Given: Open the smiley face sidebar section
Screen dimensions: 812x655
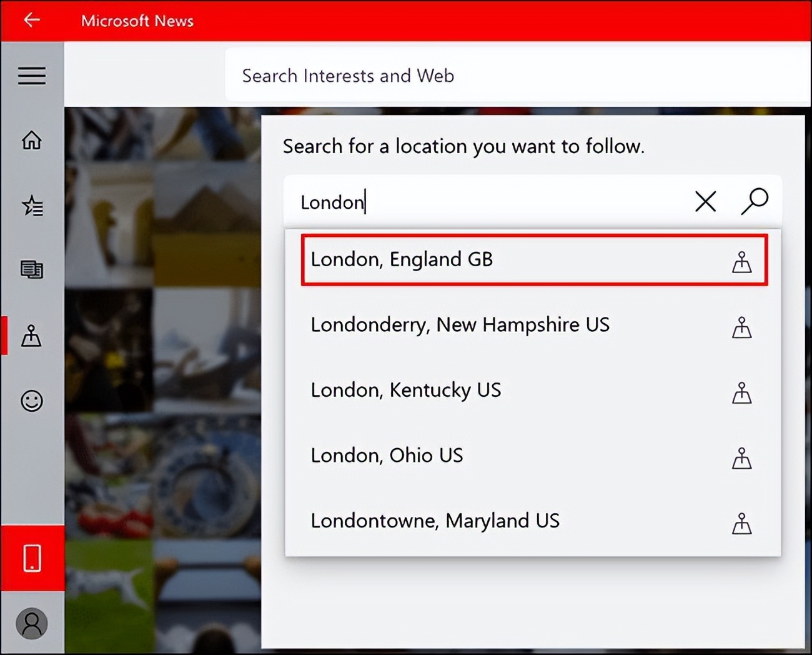Looking at the screenshot, I should pos(31,402).
